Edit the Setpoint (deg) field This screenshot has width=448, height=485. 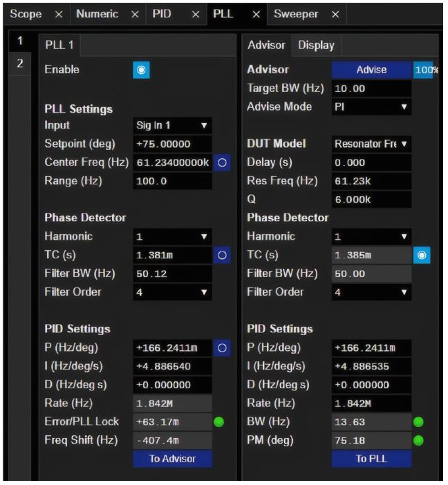pyautogui.click(x=172, y=144)
